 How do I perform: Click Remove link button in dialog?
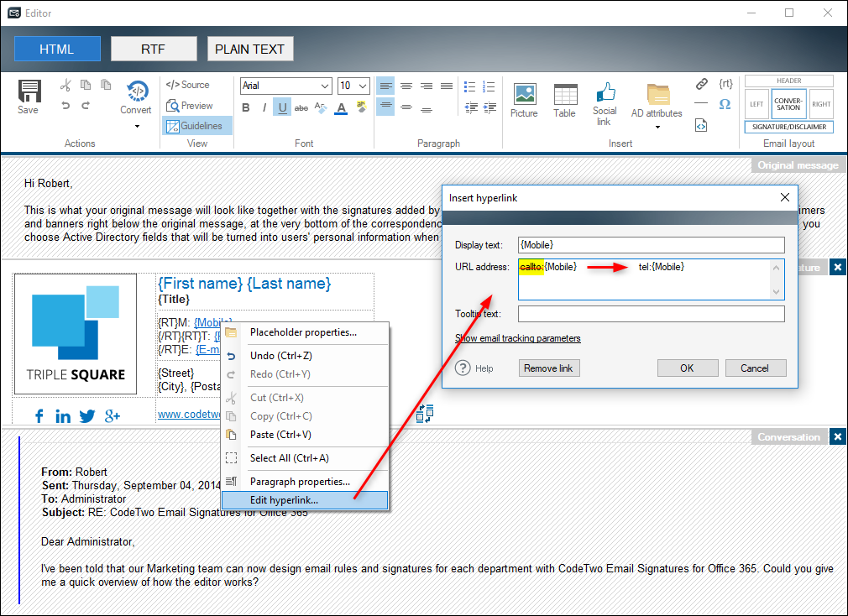pyautogui.click(x=549, y=368)
